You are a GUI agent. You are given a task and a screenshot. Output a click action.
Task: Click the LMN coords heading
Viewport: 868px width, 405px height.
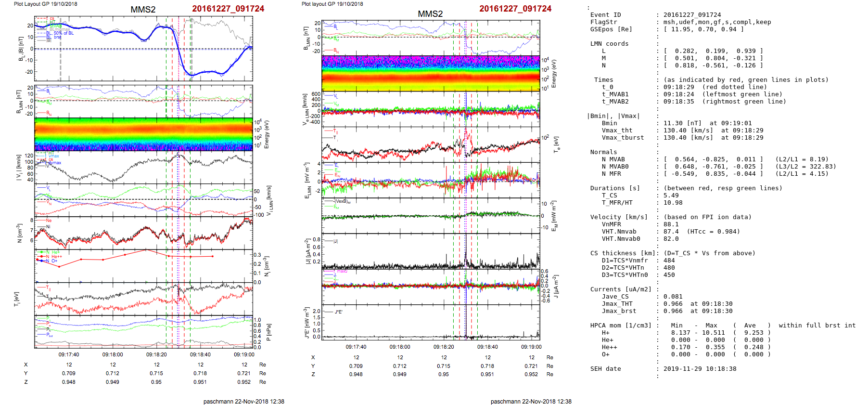click(609, 44)
